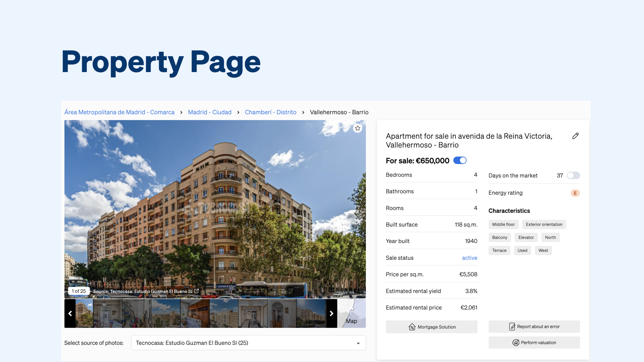
Task: Favorite the property with the star icon
Action: (x=358, y=128)
